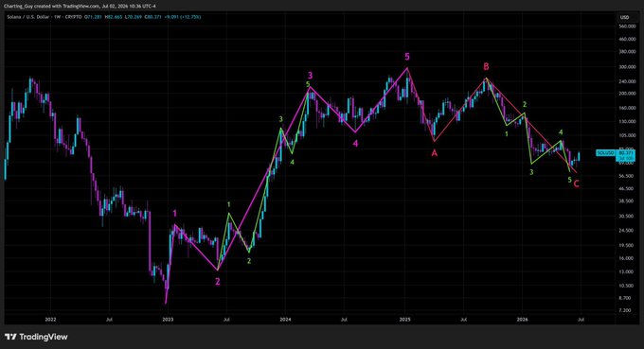Viewport: 644px width, 349px height.
Task: Click the 38.500 price axis label
Action: point(627,201)
